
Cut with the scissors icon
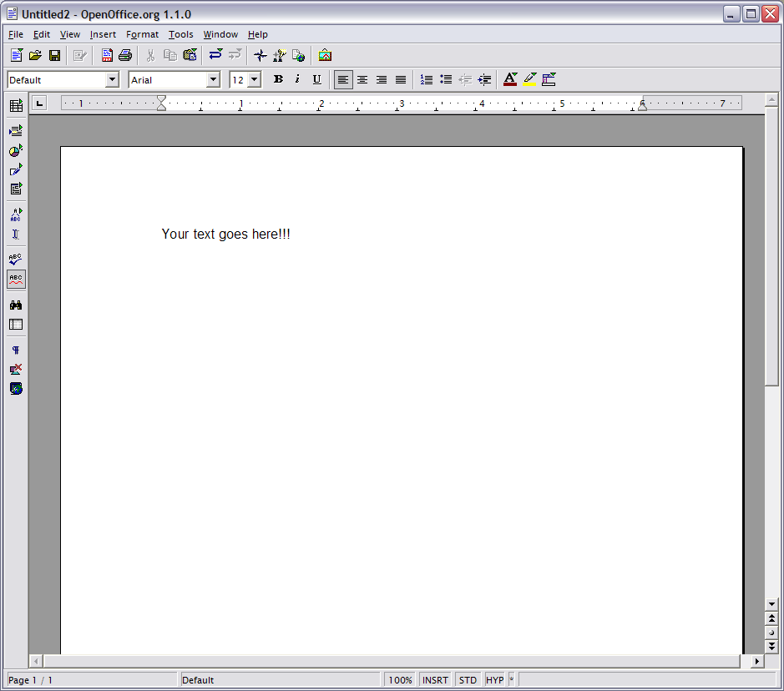[150, 55]
